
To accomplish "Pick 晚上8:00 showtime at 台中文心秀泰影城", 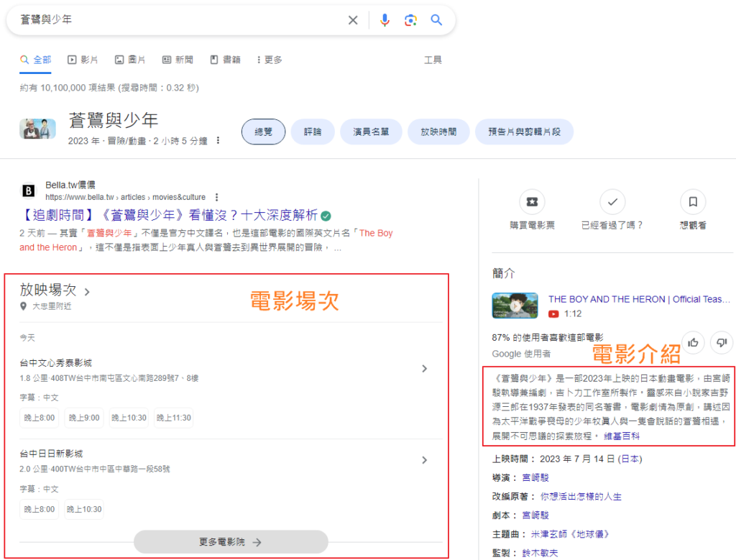I will 40,418.
